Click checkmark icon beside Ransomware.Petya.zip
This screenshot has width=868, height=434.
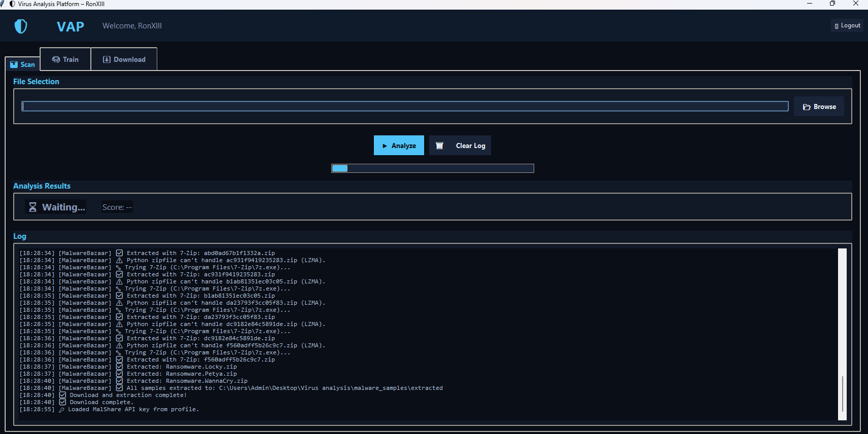[119, 374]
